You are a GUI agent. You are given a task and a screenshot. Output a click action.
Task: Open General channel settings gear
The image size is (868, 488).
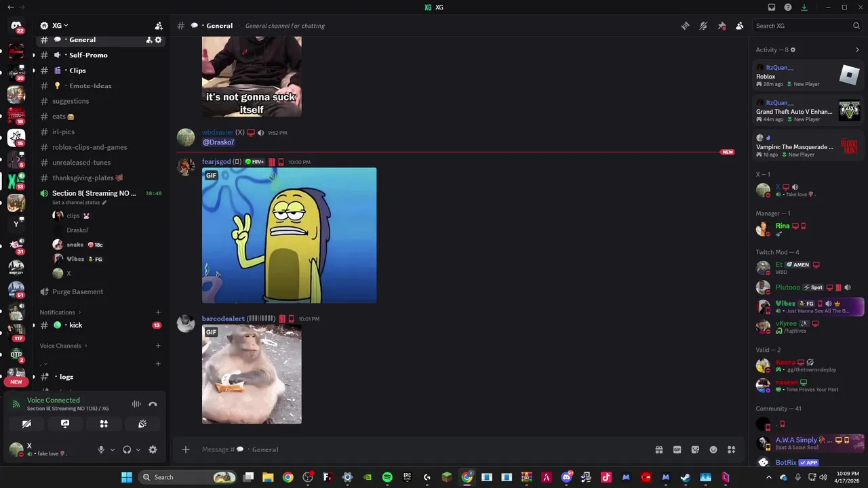(x=159, y=40)
